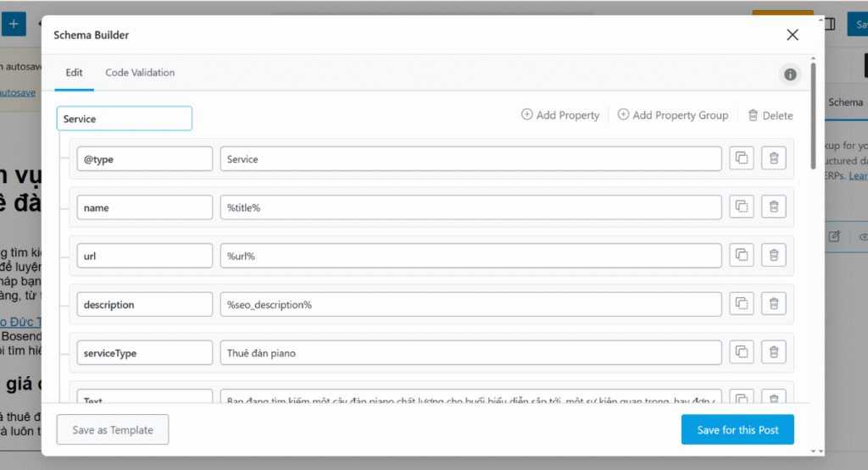Delete the @type property row
Image resolution: width=868 pixels, height=470 pixels.
[x=773, y=158]
